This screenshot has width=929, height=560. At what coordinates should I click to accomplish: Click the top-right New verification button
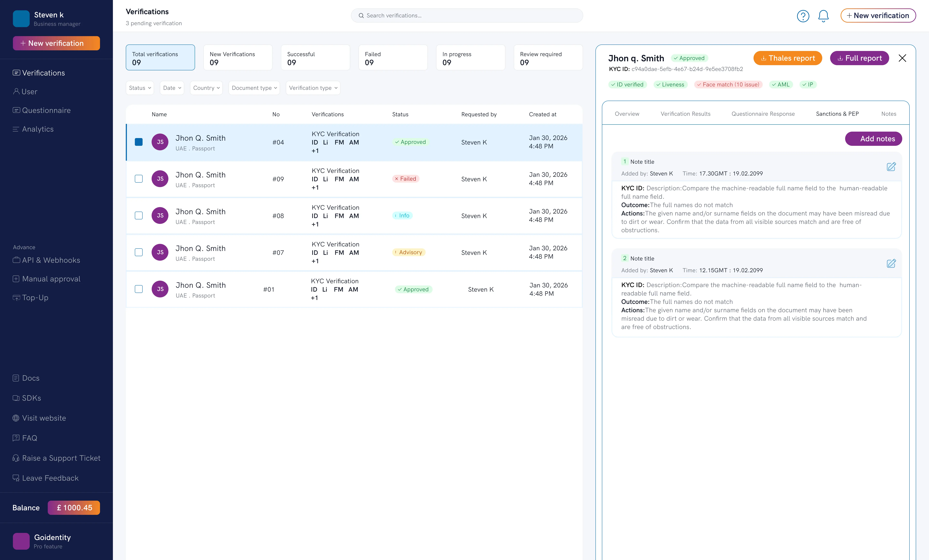[x=878, y=16]
